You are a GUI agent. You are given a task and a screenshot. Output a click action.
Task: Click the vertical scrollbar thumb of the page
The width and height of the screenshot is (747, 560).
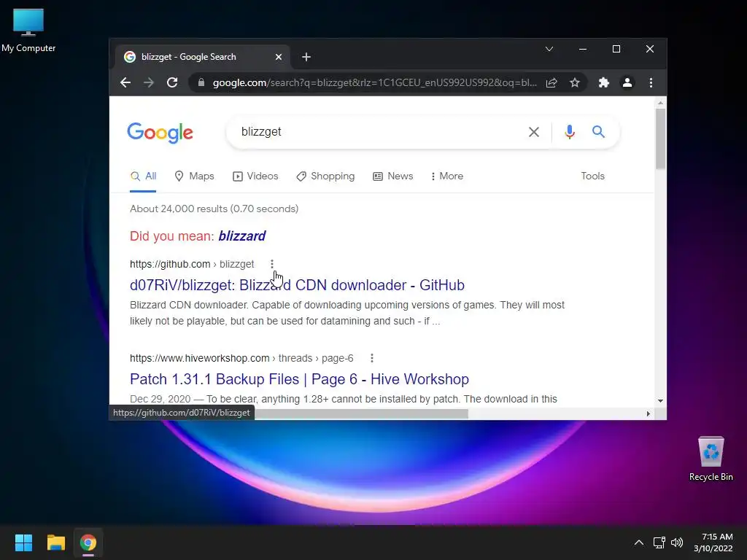[660, 139]
